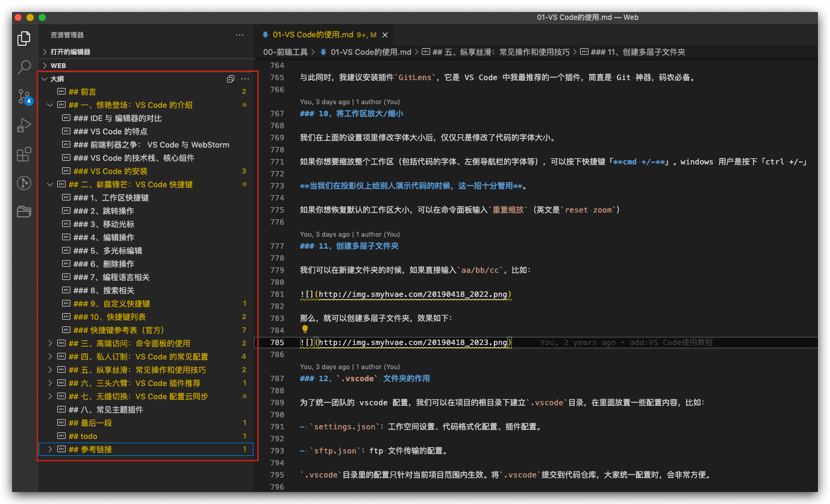The width and height of the screenshot is (830, 504).
Task: Click the code lens above line 767
Action: point(350,102)
